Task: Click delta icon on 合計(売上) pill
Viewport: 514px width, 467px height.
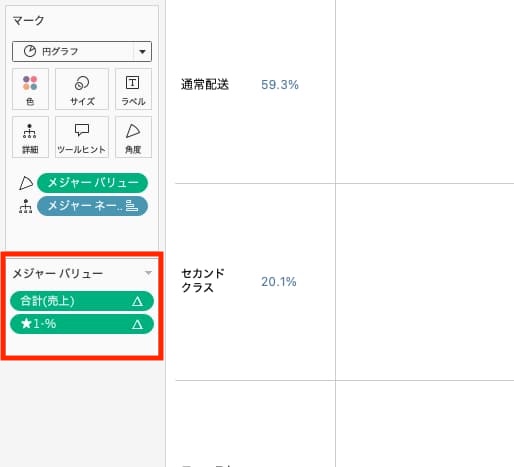Action: [137, 301]
